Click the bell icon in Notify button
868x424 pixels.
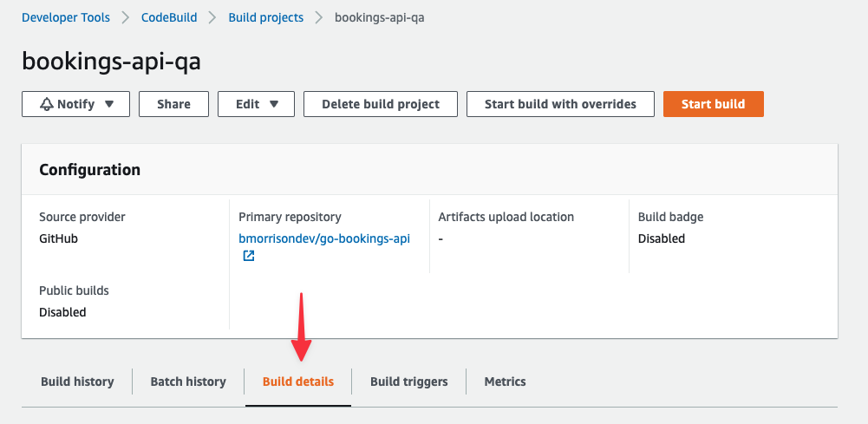pos(47,104)
